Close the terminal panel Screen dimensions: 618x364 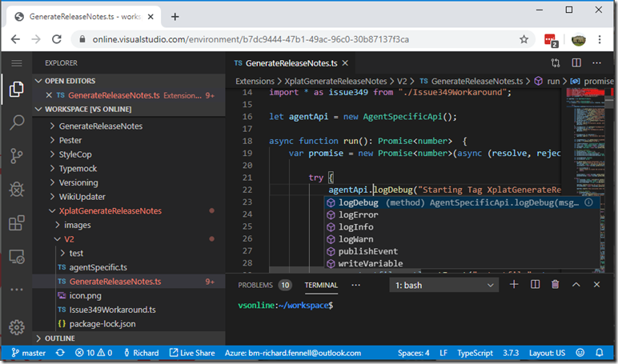(596, 285)
